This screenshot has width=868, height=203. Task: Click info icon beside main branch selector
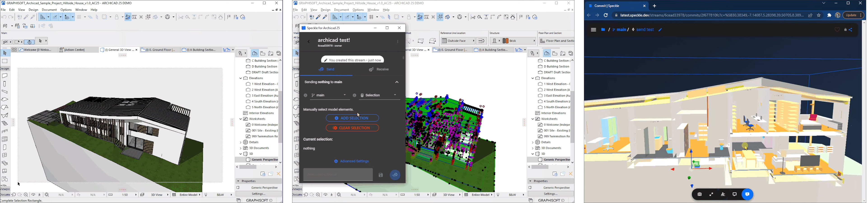point(305,96)
